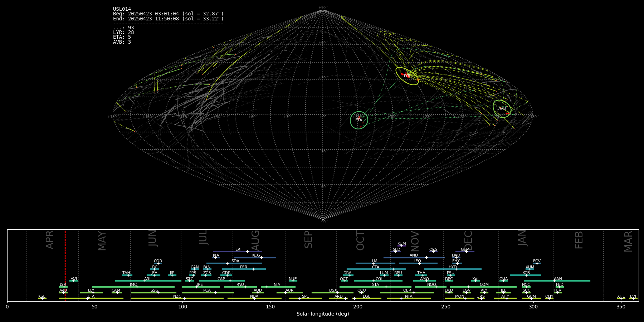Click the red dashed current-date marker in timeline
This screenshot has height=322, width=644.
pyautogui.click(x=65, y=265)
